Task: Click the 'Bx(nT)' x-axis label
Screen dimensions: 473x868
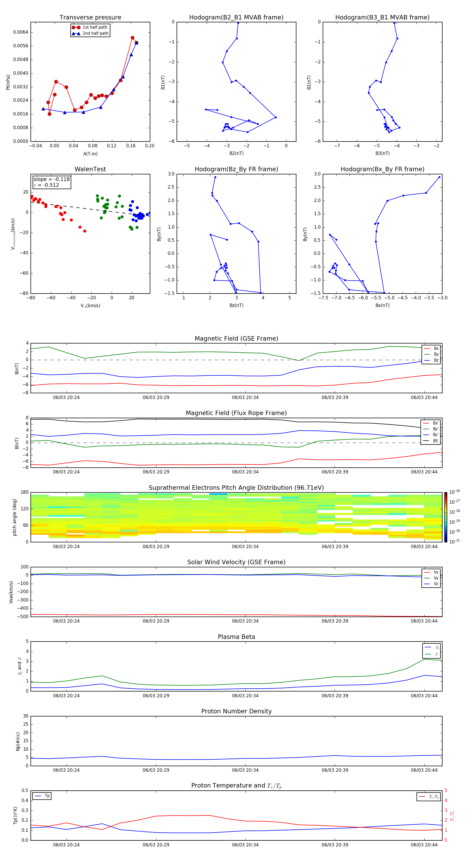Action: [x=382, y=305]
